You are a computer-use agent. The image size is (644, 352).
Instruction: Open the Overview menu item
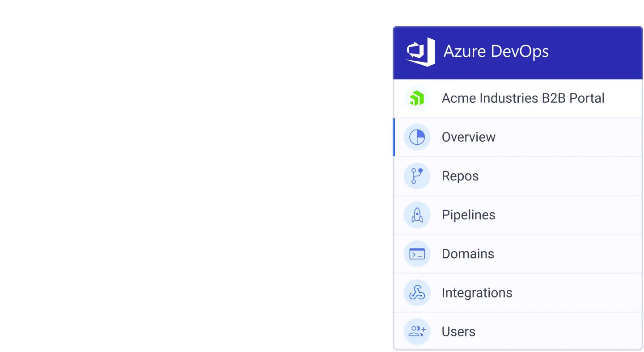[x=468, y=137]
